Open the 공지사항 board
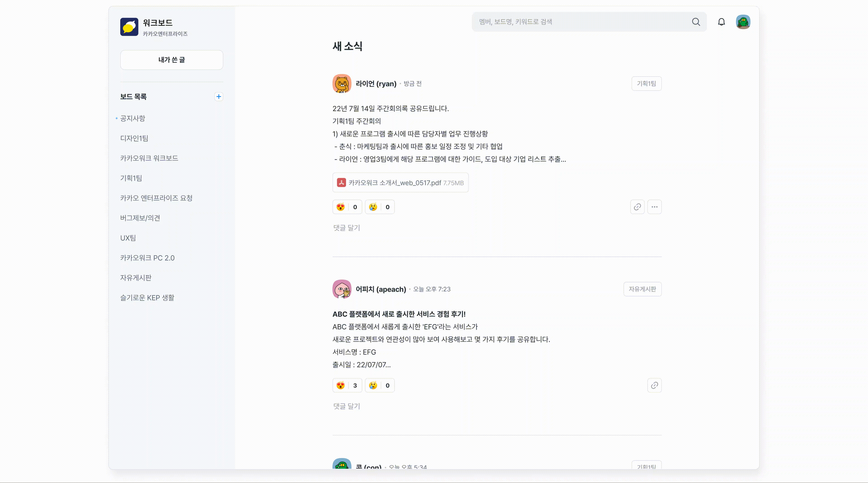The height and width of the screenshot is (483, 868). pyautogui.click(x=132, y=118)
